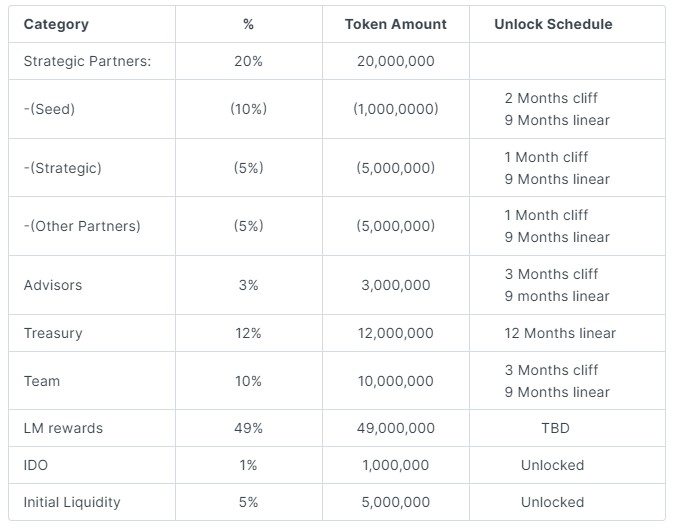Select the Token Amount column header
Image resolution: width=673 pixels, height=528 pixels.
[395, 24]
